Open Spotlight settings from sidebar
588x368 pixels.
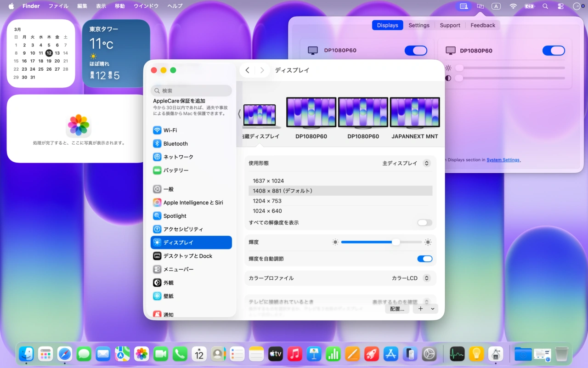click(x=175, y=215)
